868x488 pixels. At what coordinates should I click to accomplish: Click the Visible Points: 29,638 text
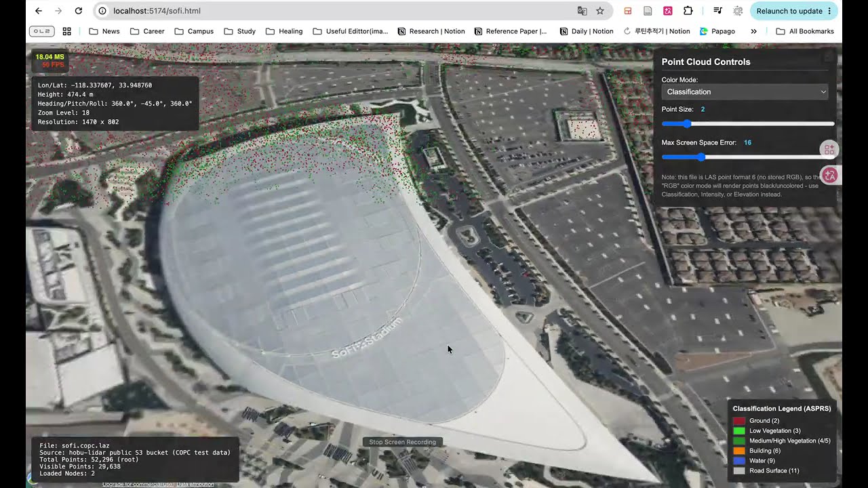[80, 466]
